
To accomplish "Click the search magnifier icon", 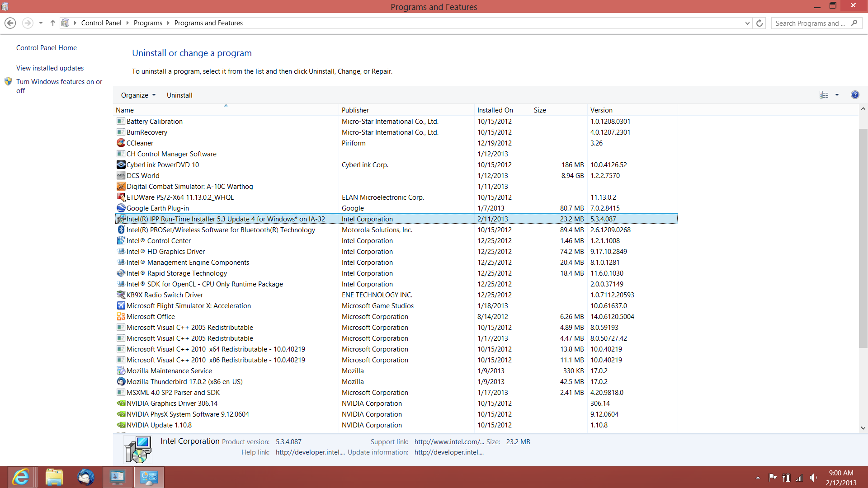I will point(854,23).
